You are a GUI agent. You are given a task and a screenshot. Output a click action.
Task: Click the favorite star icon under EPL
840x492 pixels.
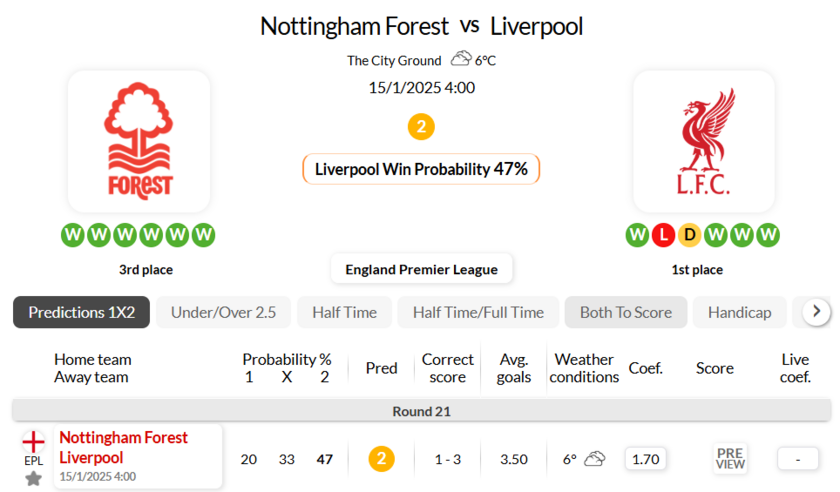coord(34,478)
